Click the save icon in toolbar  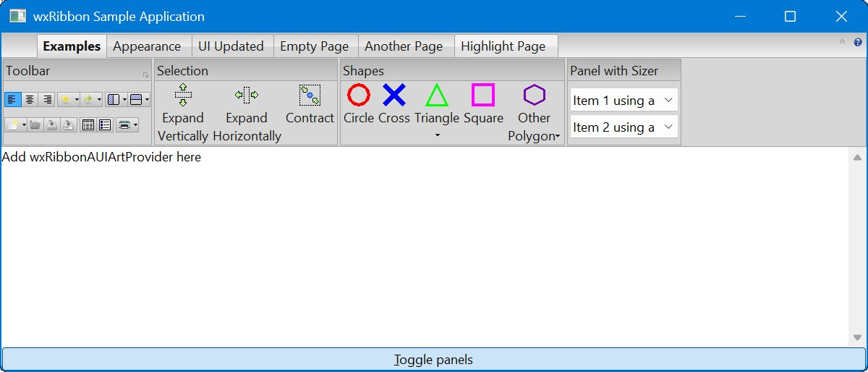click(52, 124)
